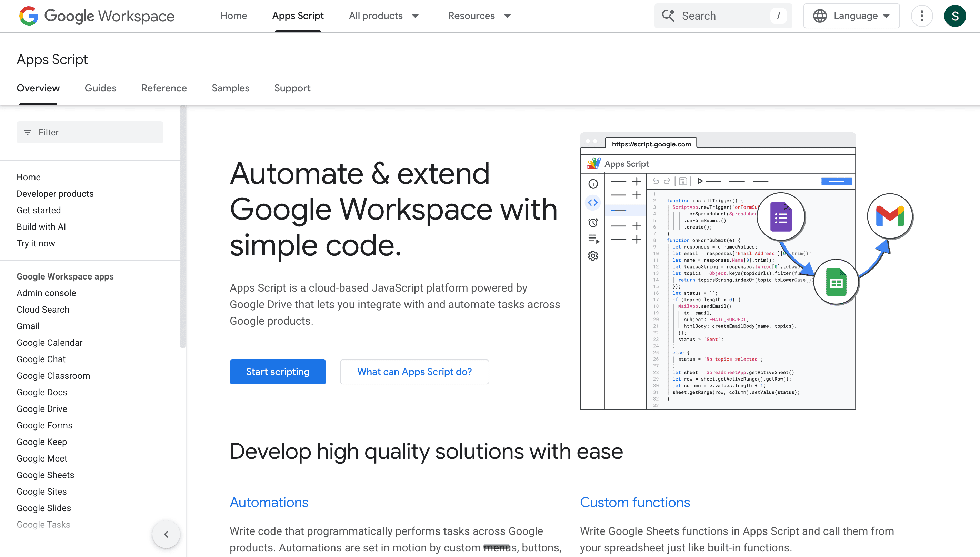This screenshot has height=557, width=980.
Task: Click the purple Google Forms icon
Action: point(781,217)
